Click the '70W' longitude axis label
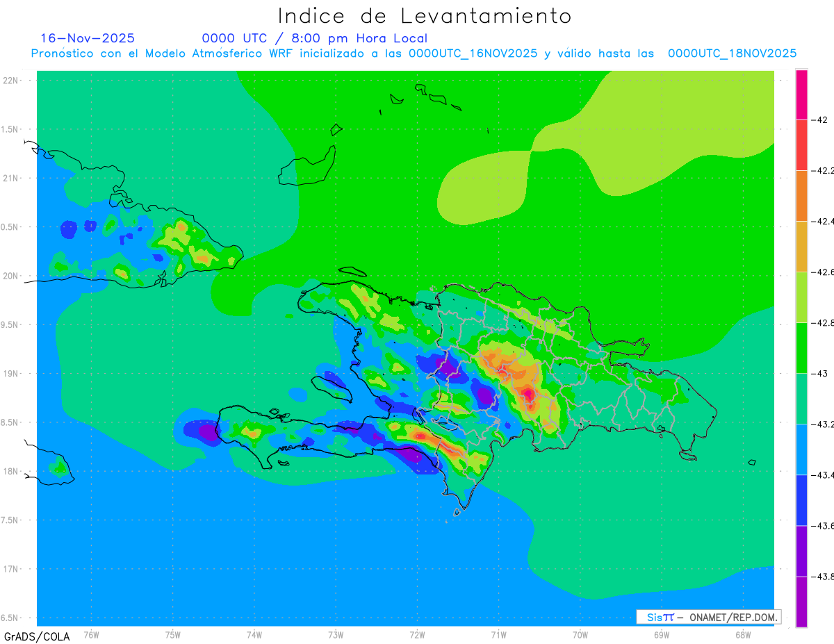This screenshot has width=834, height=644. [580, 634]
